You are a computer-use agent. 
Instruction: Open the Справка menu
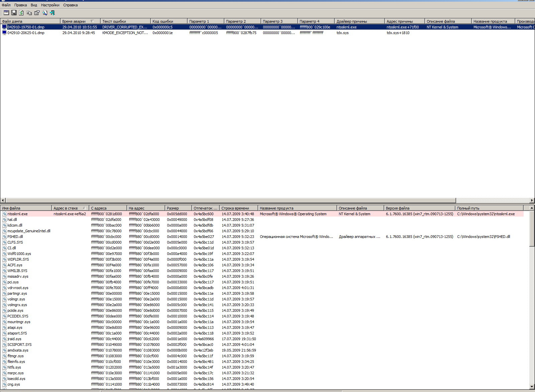click(70, 5)
